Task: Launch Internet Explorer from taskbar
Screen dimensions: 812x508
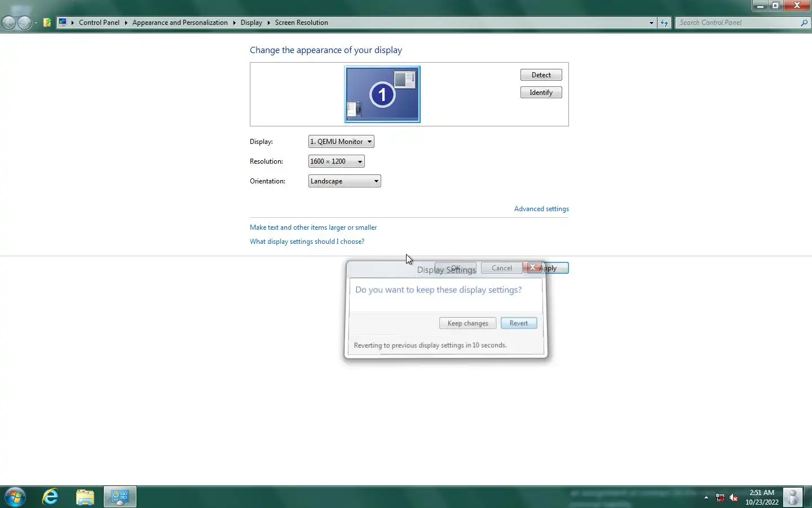Action: [51, 497]
